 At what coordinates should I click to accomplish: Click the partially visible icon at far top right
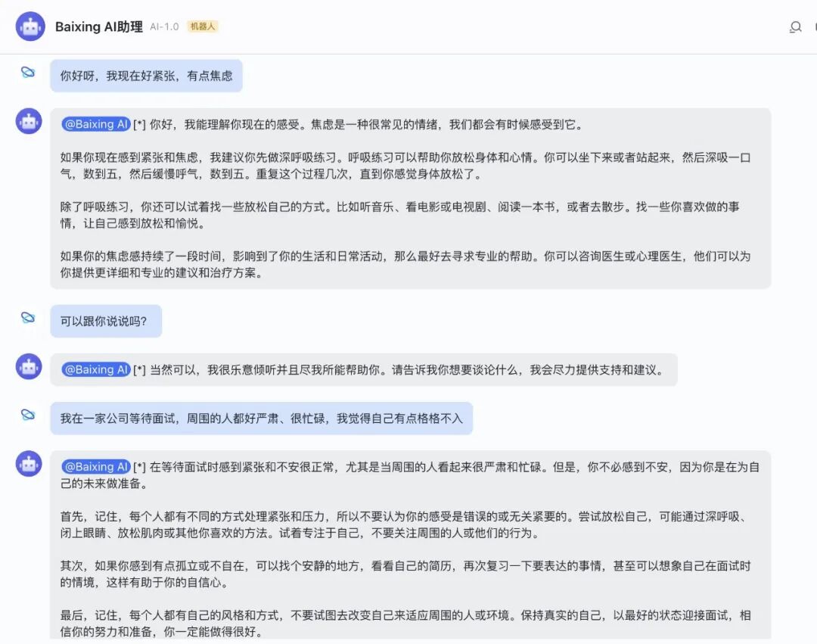814,26
